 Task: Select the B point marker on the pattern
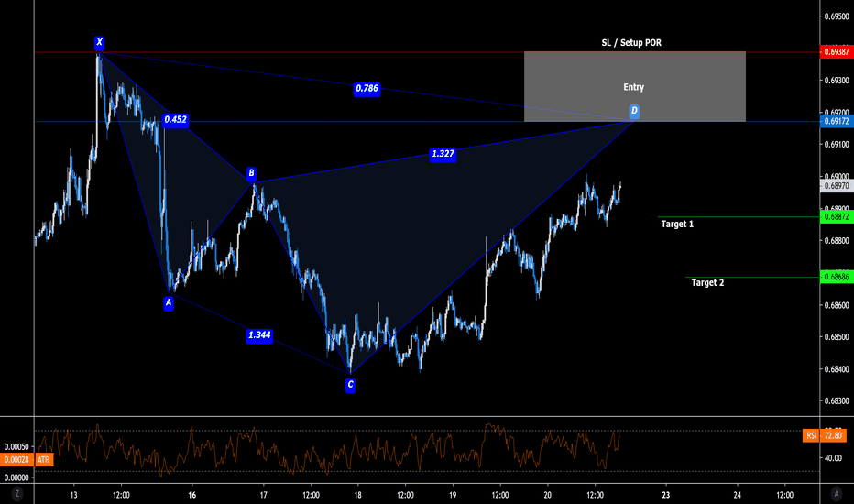[x=251, y=173]
